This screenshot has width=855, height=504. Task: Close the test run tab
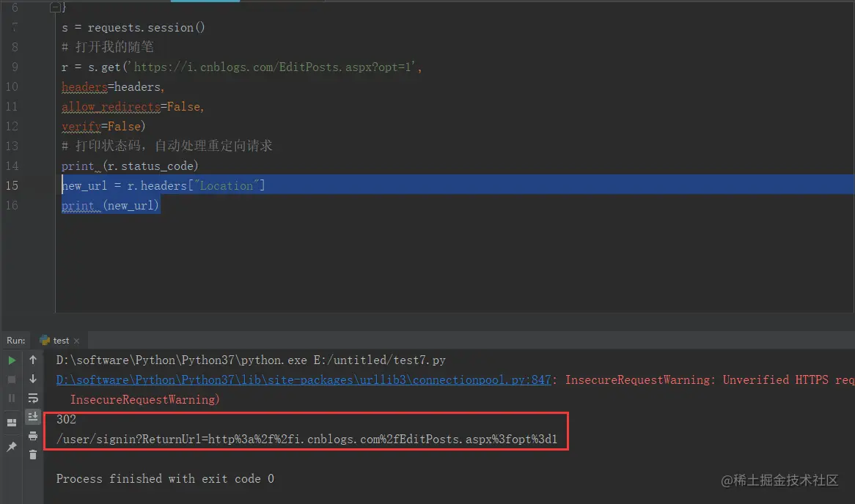[x=76, y=341]
